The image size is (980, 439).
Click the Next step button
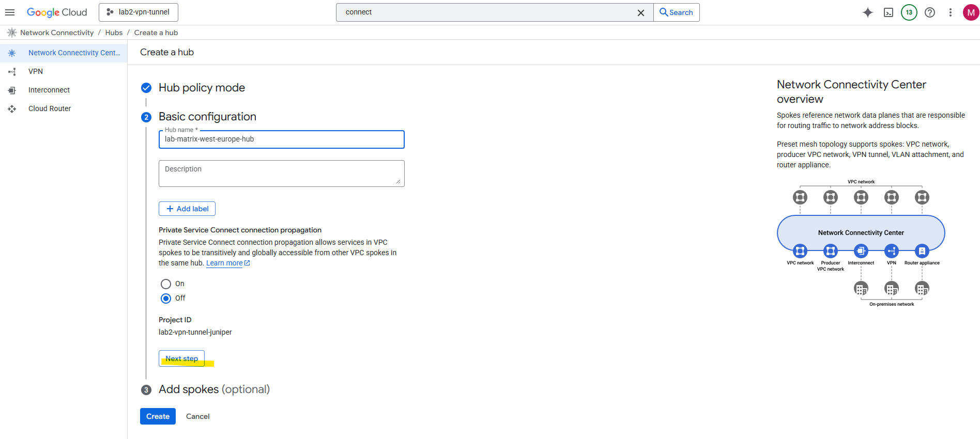pos(181,358)
